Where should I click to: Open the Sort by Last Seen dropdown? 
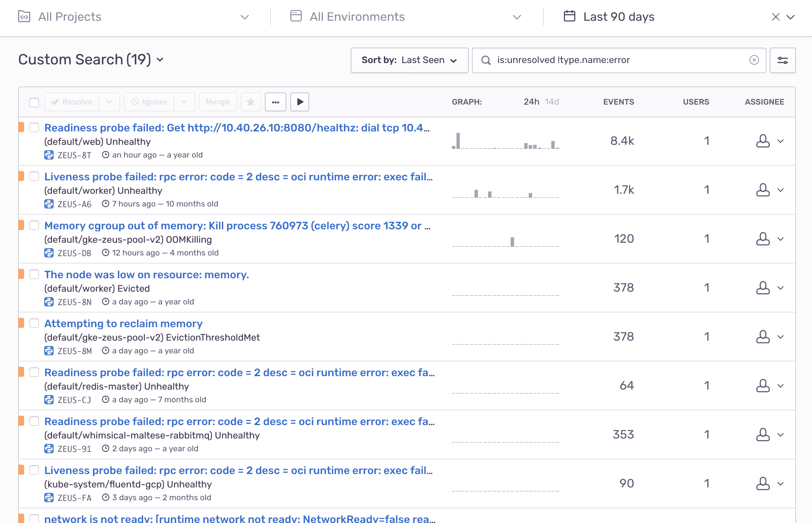[x=409, y=60]
